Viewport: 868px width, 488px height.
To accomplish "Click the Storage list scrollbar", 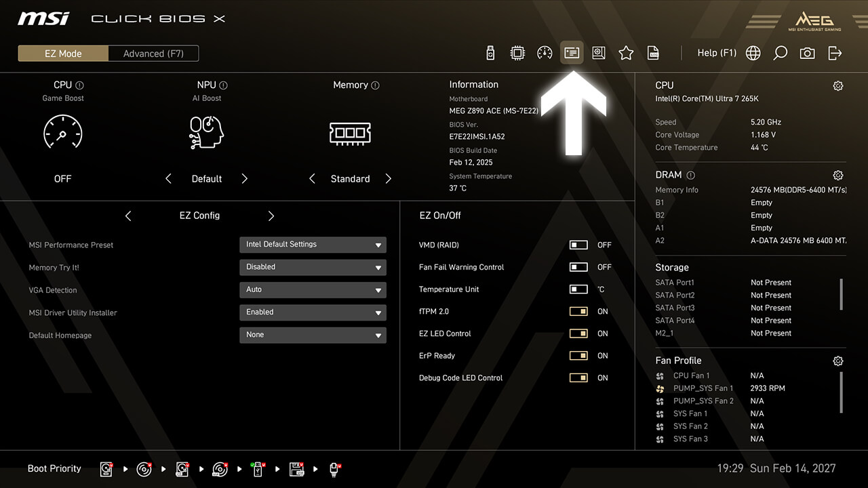I will point(842,293).
